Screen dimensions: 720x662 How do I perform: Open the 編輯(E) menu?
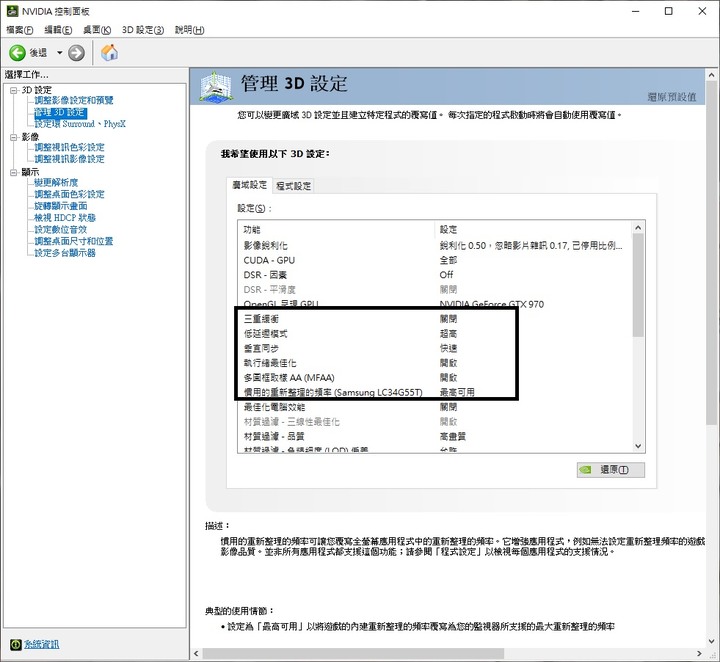pyautogui.click(x=58, y=30)
